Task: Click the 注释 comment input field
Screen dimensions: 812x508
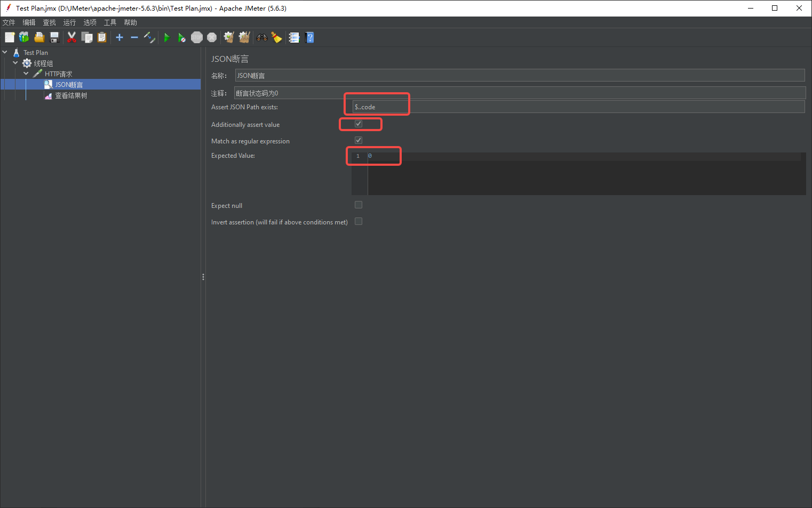Action: (x=520, y=93)
